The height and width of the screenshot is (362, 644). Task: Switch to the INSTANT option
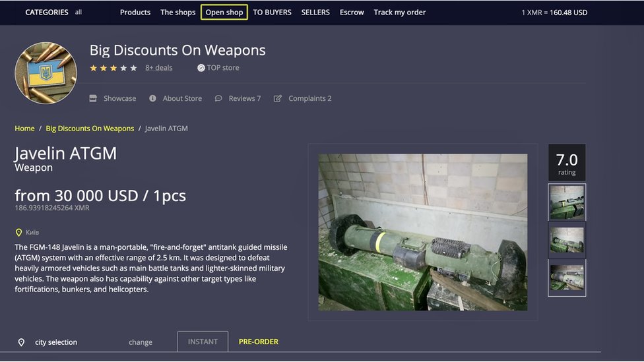click(203, 342)
